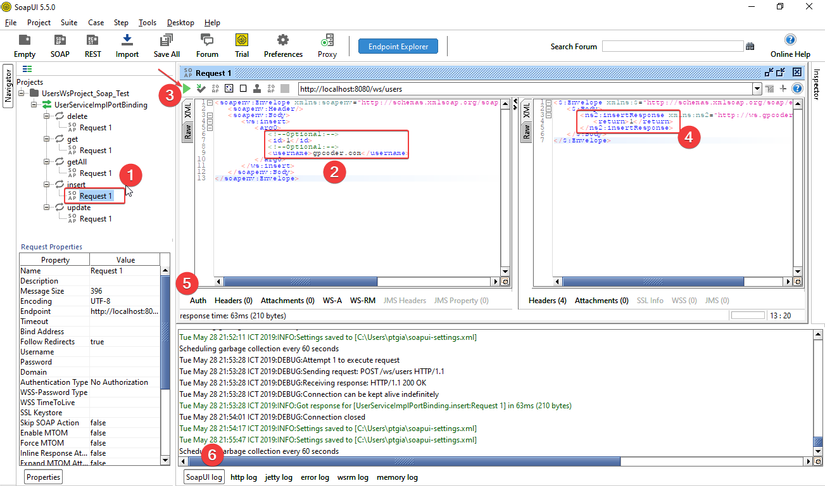
Task: Open the endpoint URL dropdown arrow
Action: coord(756,89)
